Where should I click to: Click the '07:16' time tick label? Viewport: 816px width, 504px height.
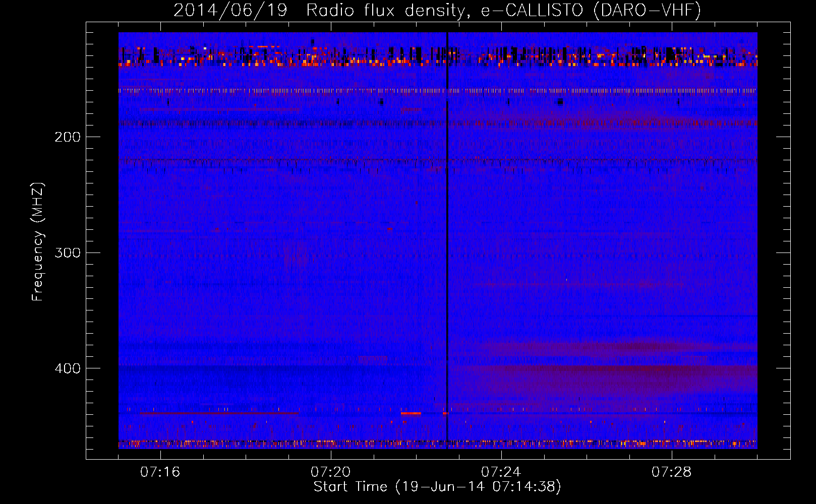click(x=160, y=472)
